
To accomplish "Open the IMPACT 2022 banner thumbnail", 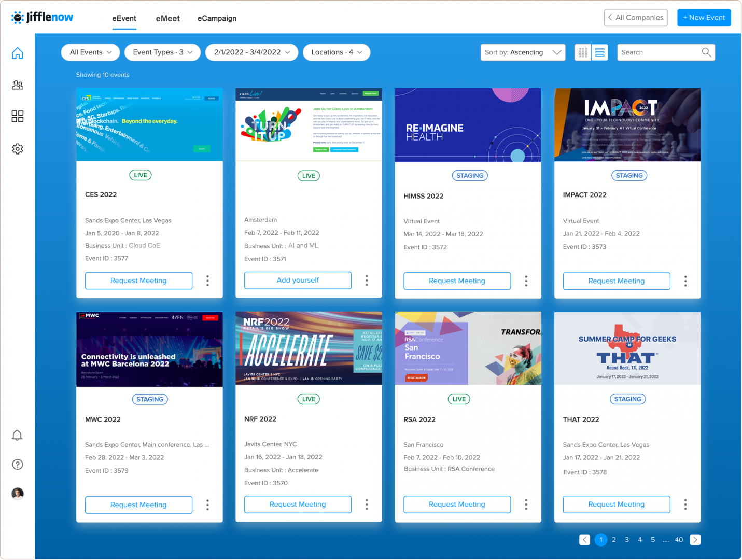I will [627, 124].
